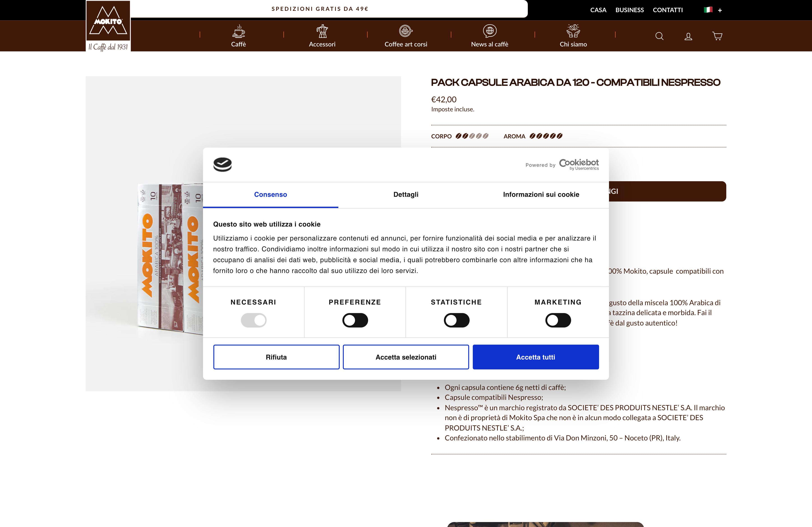Open the site search magnifier icon
Image resolution: width=812 pixels, height=527 pixels.
(x=659, y=36)
